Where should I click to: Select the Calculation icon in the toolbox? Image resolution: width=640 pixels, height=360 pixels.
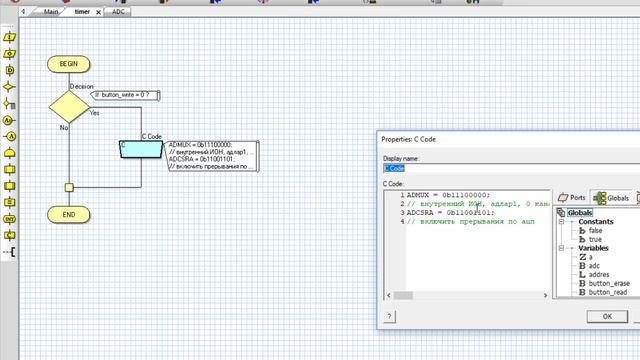(9, 202)
